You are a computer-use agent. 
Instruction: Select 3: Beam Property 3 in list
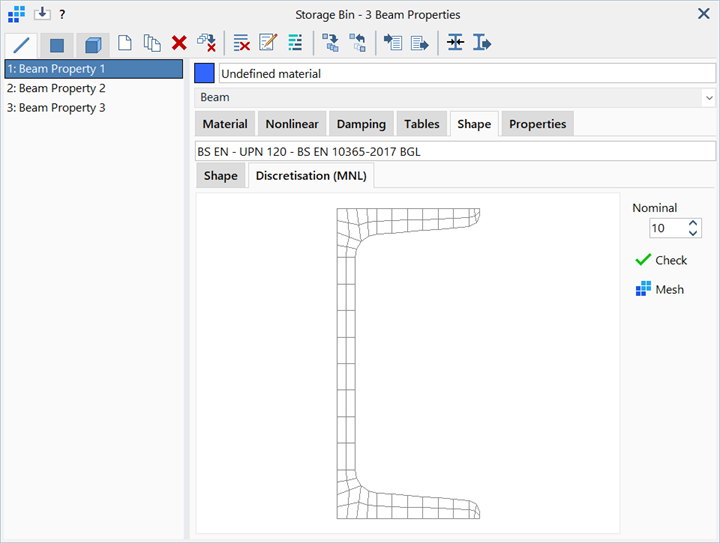94,108
